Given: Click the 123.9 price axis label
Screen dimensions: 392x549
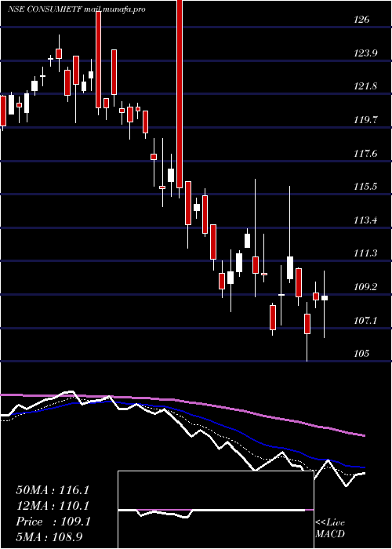Looking at the screenshot, I should 365,53.
